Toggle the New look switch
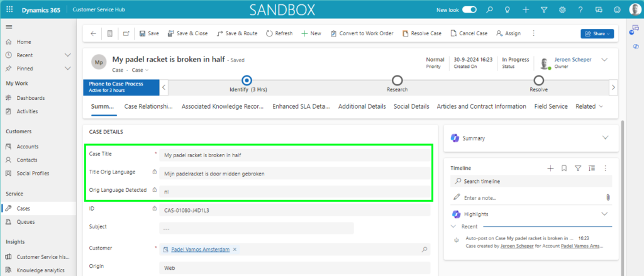 pyautogui.click(x=470, y=10)
